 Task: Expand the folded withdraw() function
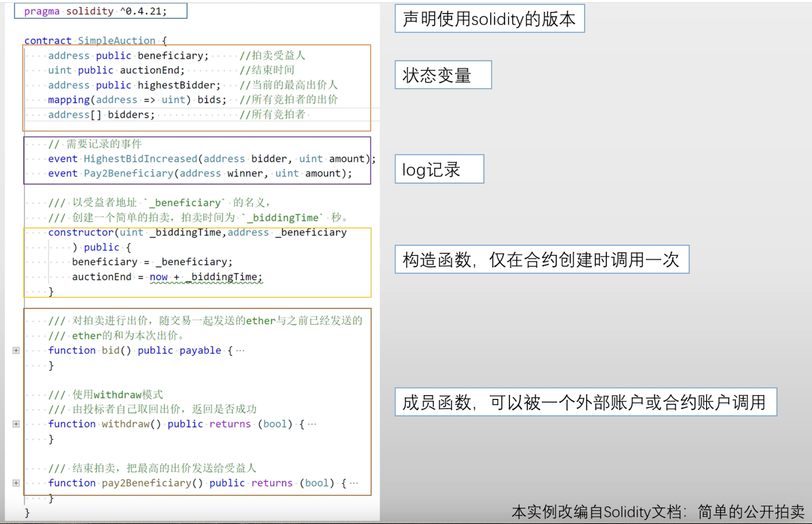[x=16, y=424]
